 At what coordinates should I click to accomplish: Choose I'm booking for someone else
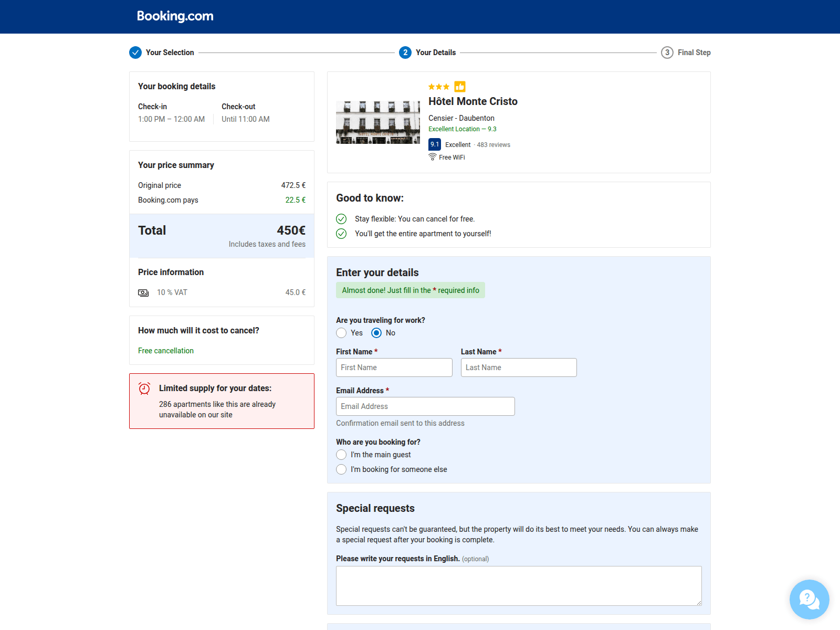tap(341, 469)
